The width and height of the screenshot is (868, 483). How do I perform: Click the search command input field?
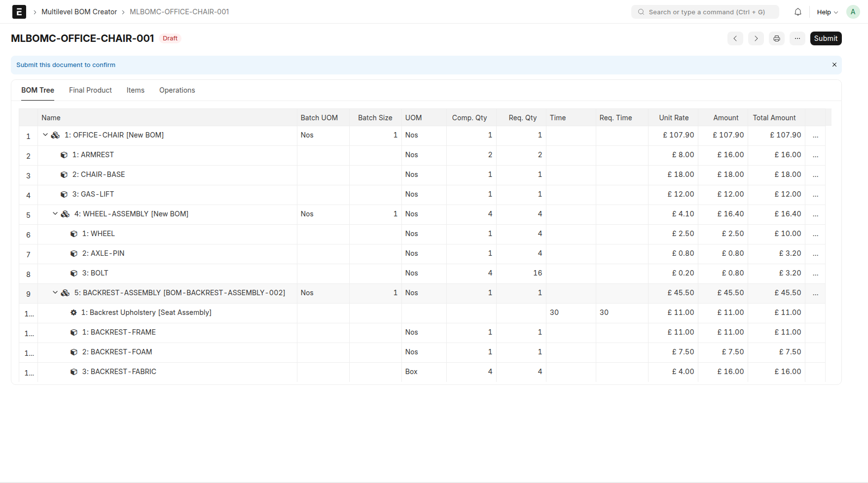click(x=705, y=12)
